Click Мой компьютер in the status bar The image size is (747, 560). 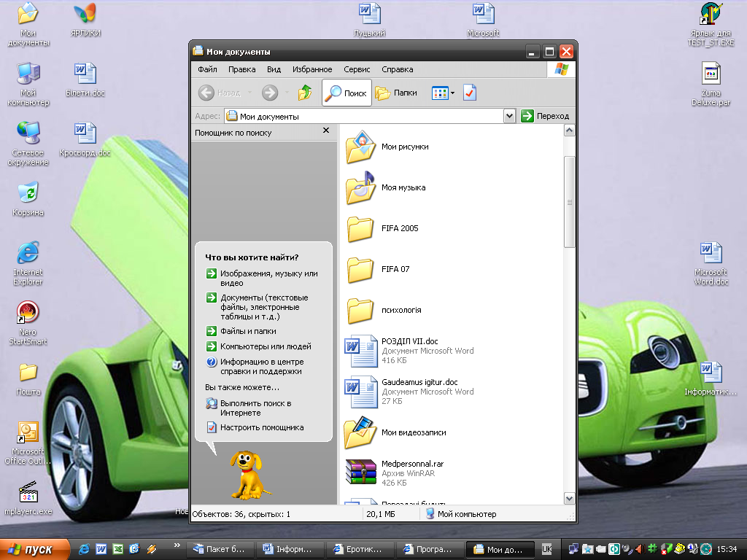(461, 514)
